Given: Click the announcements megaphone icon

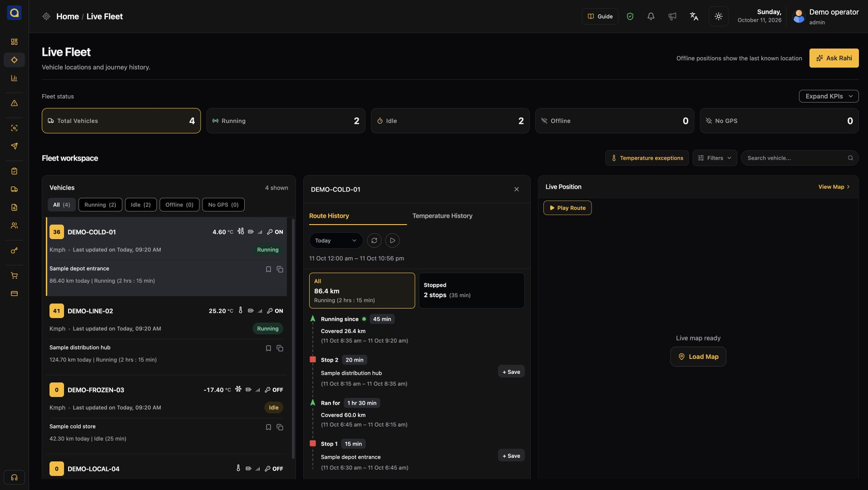Looking at the screenshot, I should (672, 16).
